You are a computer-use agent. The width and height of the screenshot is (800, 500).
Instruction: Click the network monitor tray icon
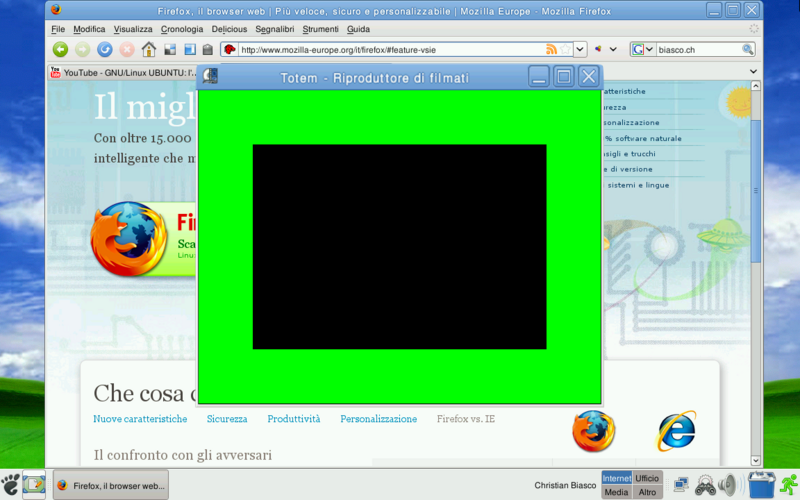pyautogui.click(x=681, y=484)
